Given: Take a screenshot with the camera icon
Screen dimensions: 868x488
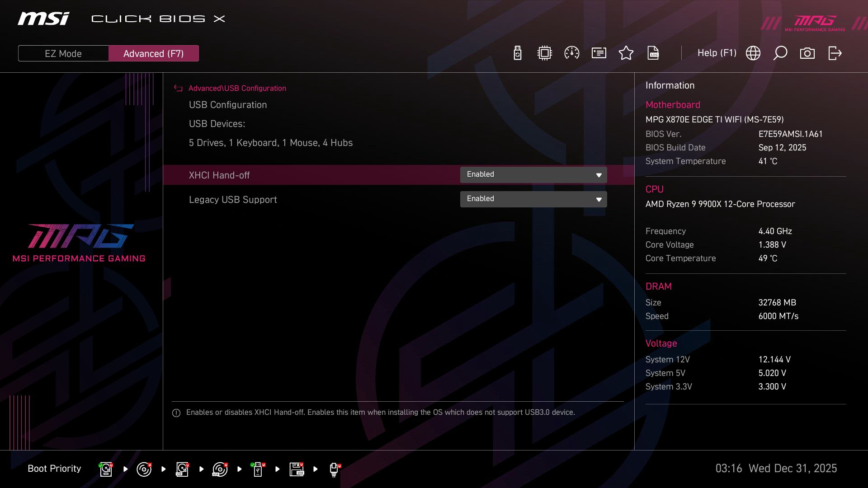Looking at the screenshot, I should click(807, 53).
